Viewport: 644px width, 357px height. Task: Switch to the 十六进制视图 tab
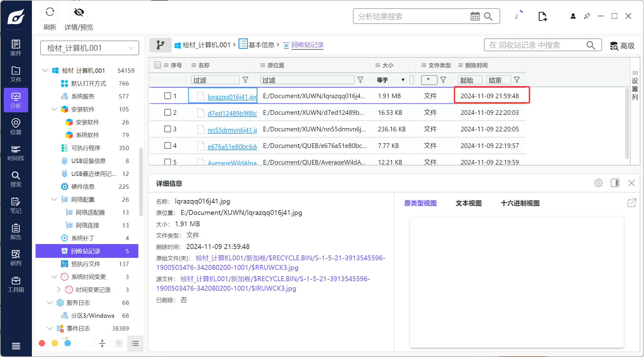click(520, 203)
